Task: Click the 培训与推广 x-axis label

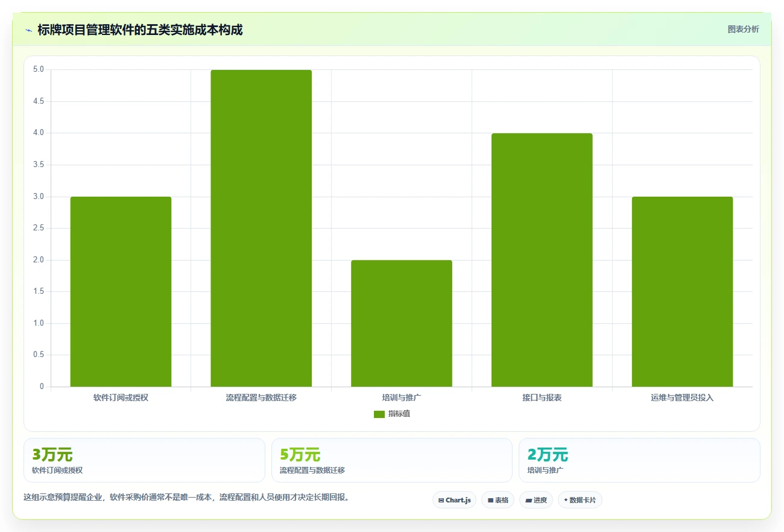Action: click(x=402, y=397)
